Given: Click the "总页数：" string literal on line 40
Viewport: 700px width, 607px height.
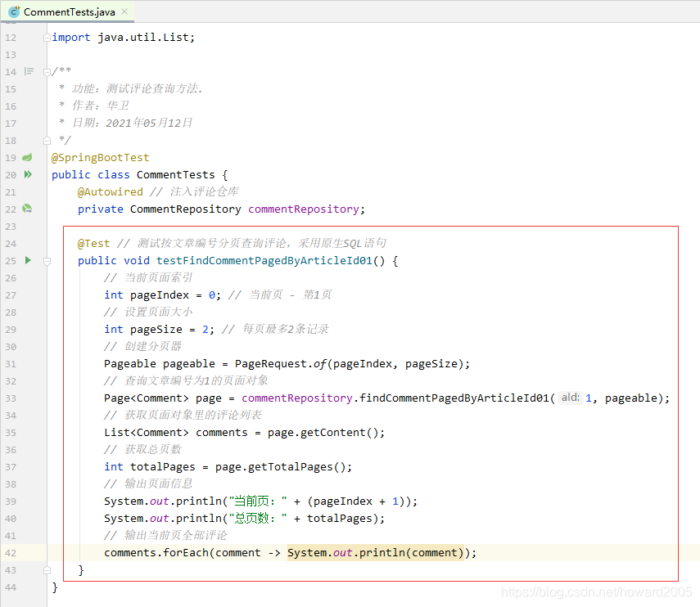Looking at the screenshot, I should click(x=258, y=519).
